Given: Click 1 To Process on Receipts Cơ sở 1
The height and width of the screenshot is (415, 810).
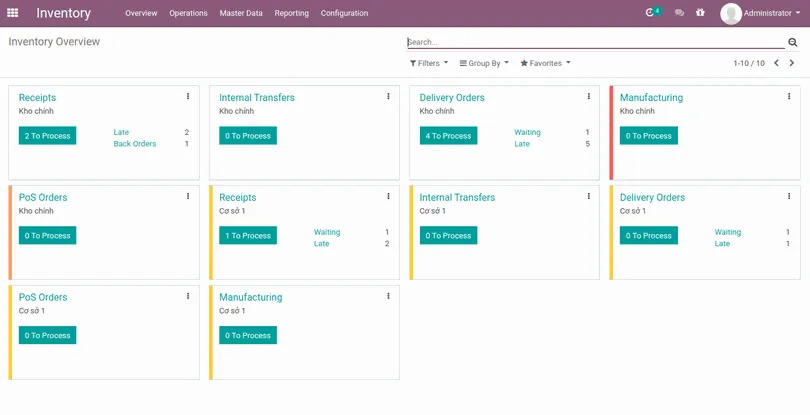Looking at the screenshot, I should click(x=248, y=236).
